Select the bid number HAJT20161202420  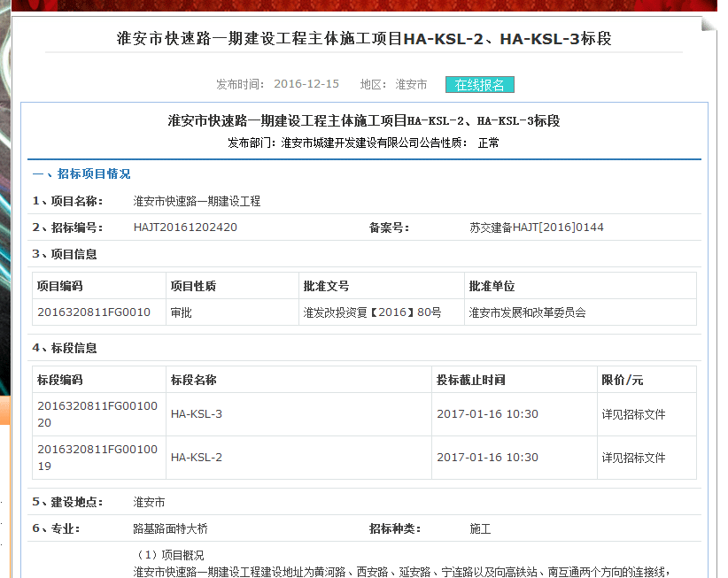(185, 227)
